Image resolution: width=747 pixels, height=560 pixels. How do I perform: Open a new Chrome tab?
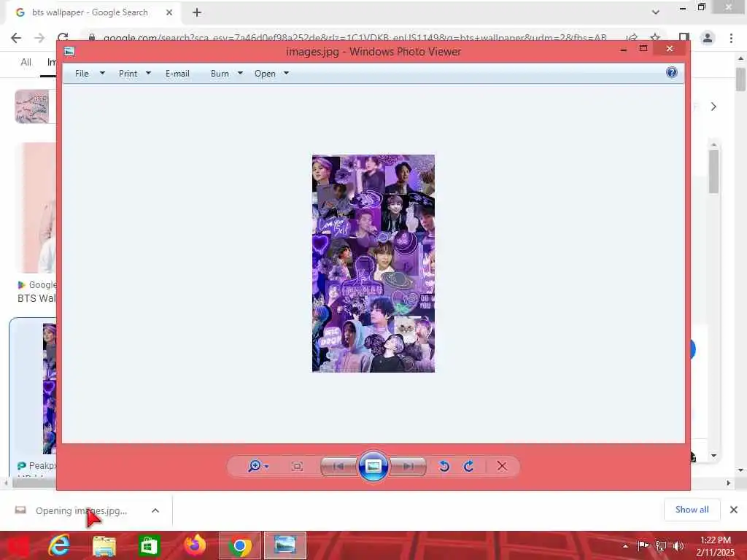point(197,12)
